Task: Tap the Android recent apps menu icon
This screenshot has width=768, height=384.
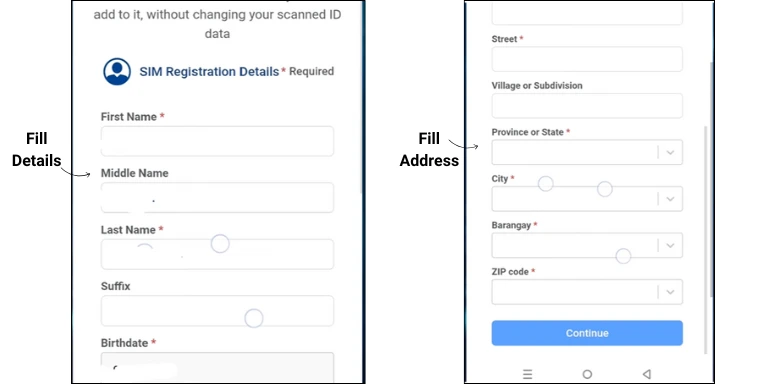Action: [527, 375]
